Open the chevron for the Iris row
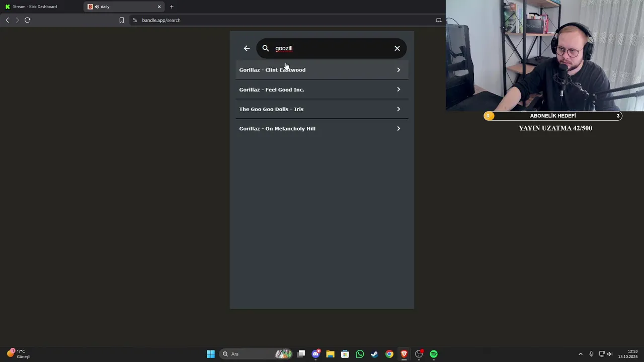Viewport: 644px width, 362px height. [x=398, y=109]
